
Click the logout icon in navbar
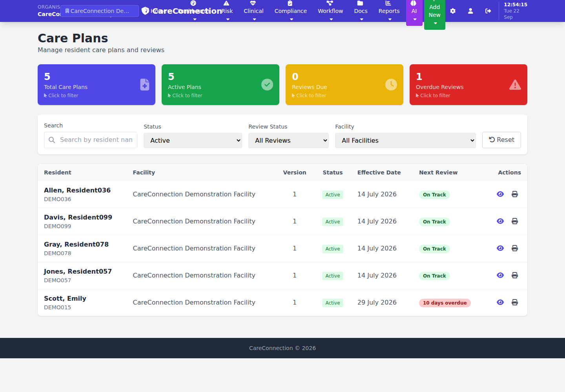pos(488,11)
